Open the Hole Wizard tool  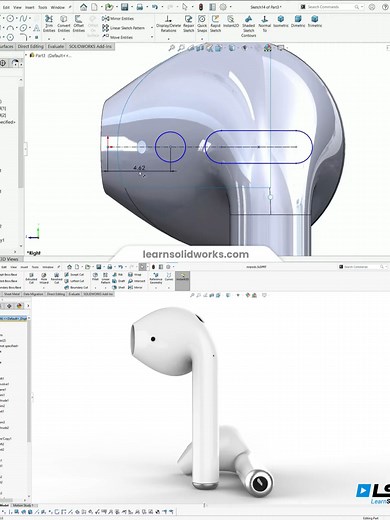coord(44,279)
